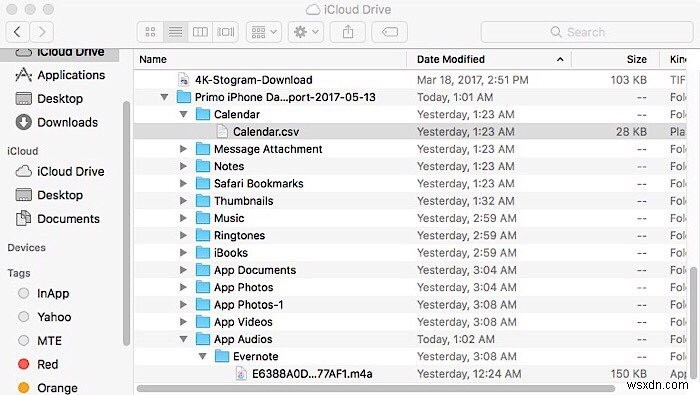Select the Notes folder icon
Screen dimensions: 700x395
coord(203,166)
